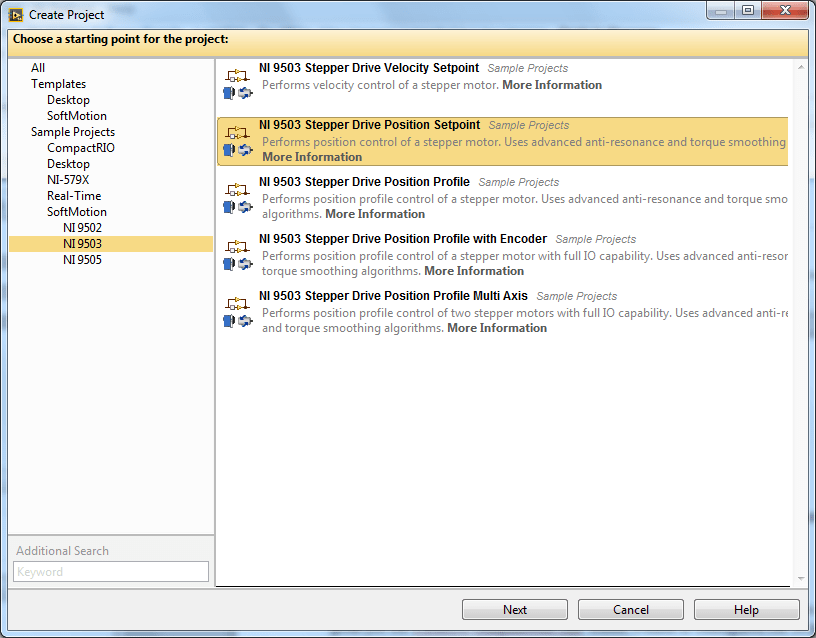Click the Position Profile project icon
This screenshot has width=816, height=638.
(x=238, y=198)
